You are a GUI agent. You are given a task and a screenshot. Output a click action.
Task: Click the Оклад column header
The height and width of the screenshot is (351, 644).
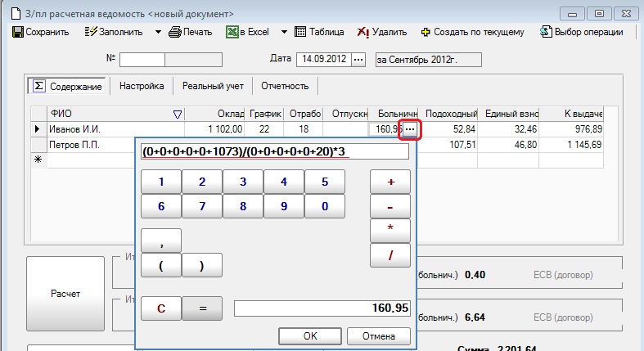point(215,114)
